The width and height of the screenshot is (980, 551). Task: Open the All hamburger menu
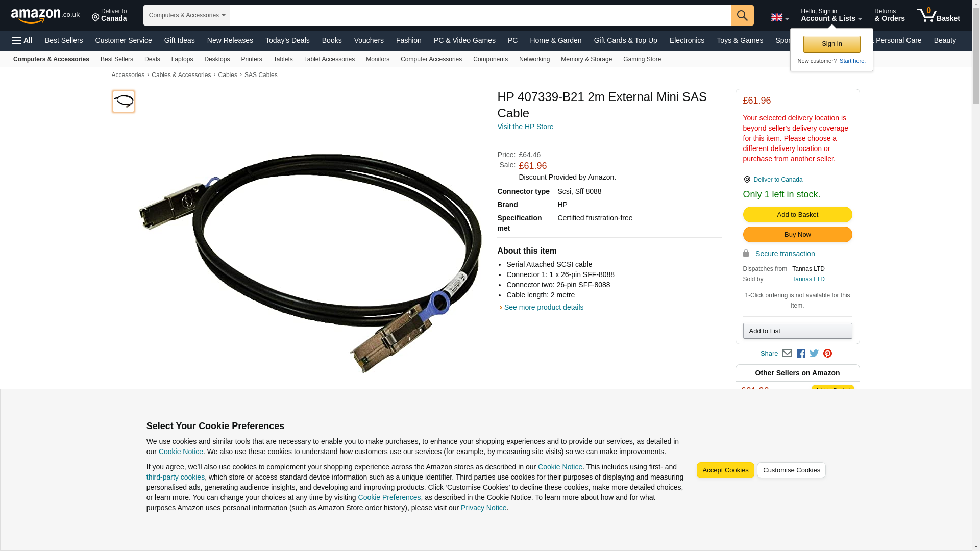22,40
